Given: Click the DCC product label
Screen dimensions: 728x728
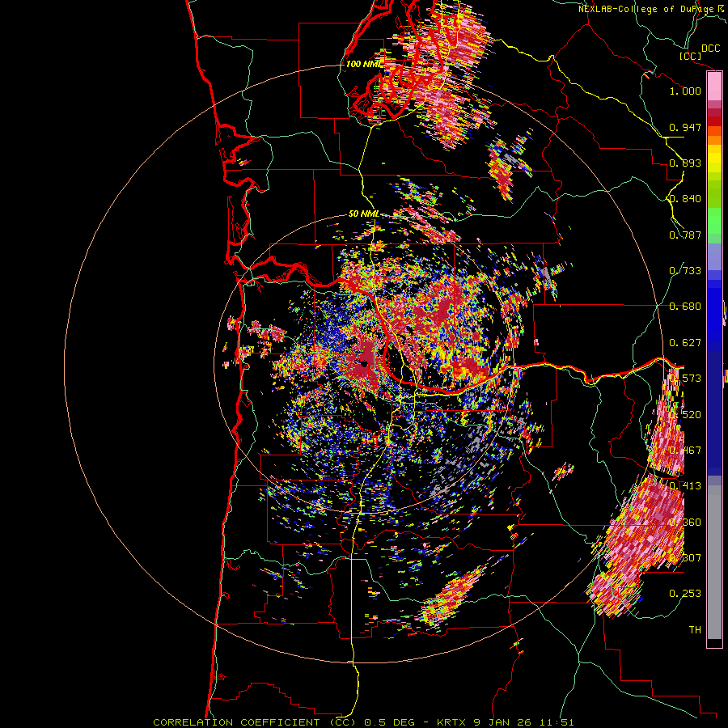Looking at the screenshot, I should (710, 49).
